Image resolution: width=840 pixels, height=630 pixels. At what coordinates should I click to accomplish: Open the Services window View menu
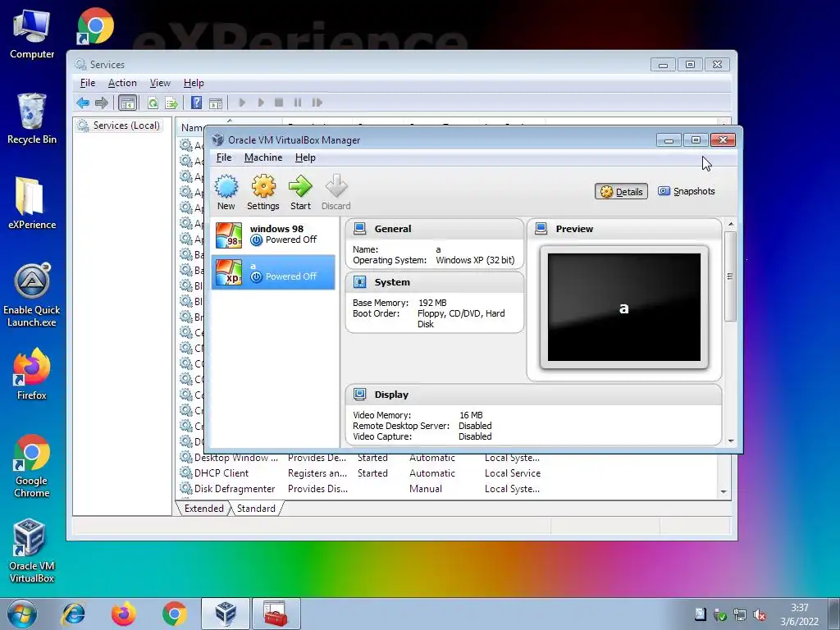(x=160, y=83)
